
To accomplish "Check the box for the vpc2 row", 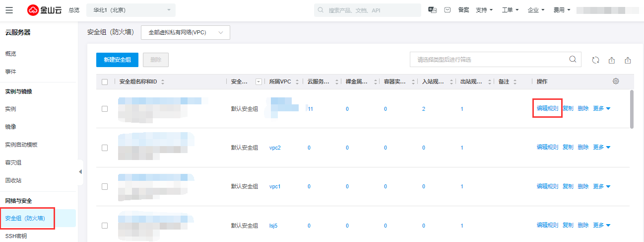I will coord(105,148).
